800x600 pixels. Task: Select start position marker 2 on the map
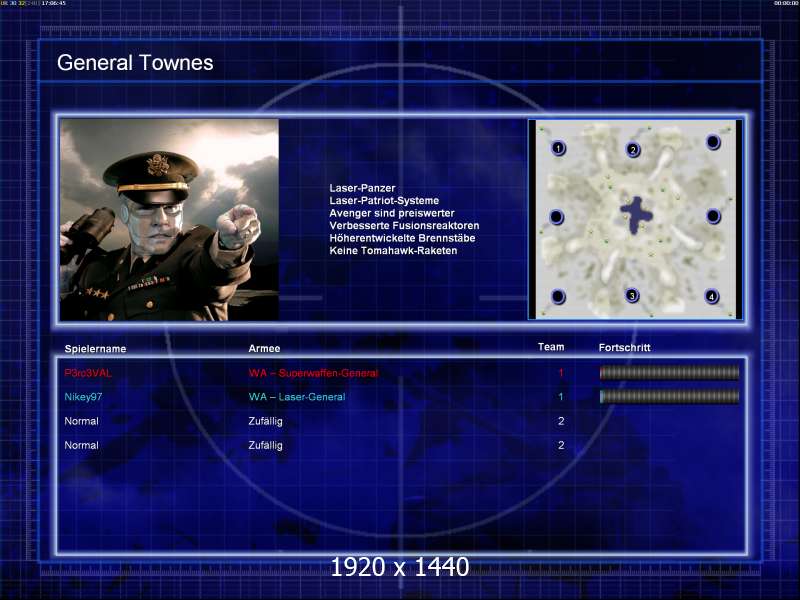click(x=633, y=149)
